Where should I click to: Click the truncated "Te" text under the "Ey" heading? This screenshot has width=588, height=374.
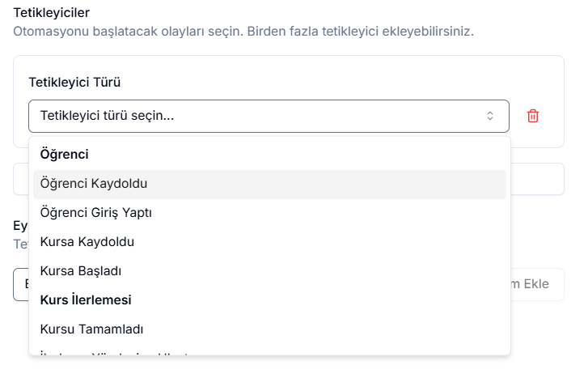point(20,244)
